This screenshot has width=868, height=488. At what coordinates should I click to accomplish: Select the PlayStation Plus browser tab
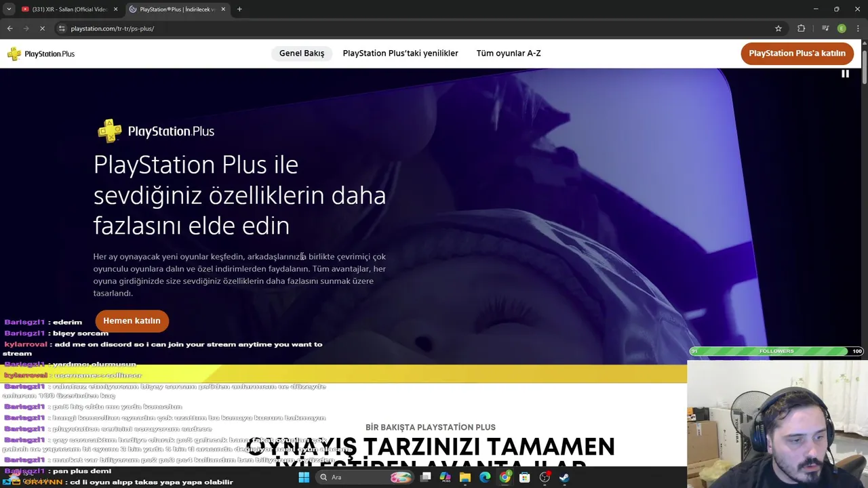[x=178, y=9]
